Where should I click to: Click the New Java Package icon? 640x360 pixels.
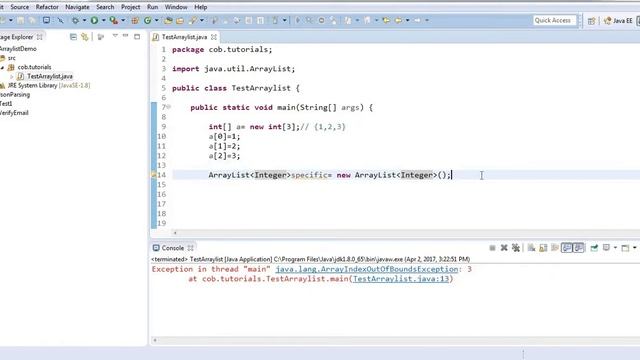[135, 20]
